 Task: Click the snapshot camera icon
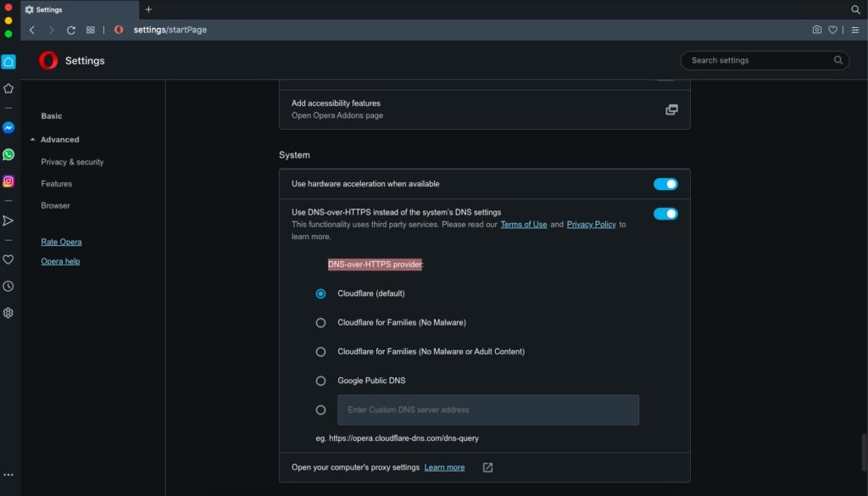[x=816, y=30]
